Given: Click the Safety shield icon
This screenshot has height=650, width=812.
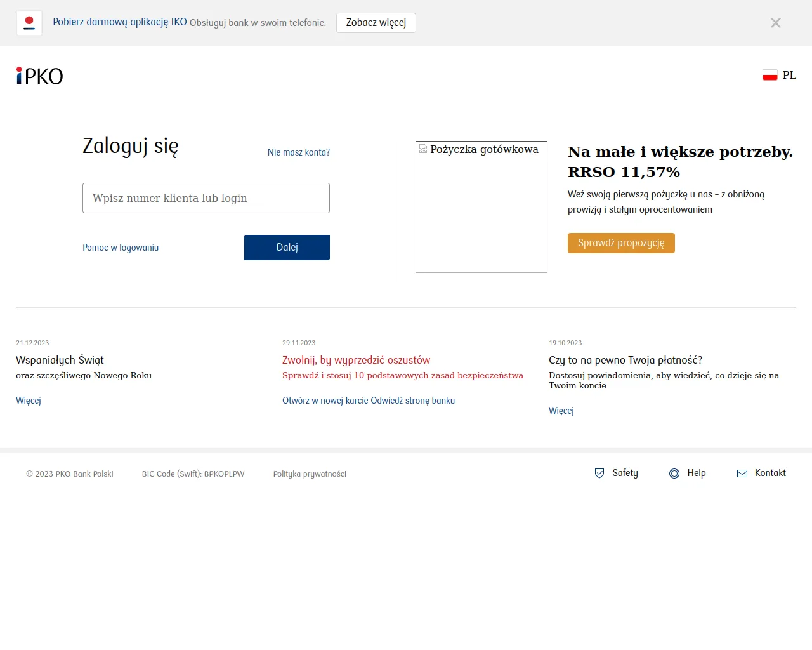Looking at the screenshot, I should [x=599, y=474].
